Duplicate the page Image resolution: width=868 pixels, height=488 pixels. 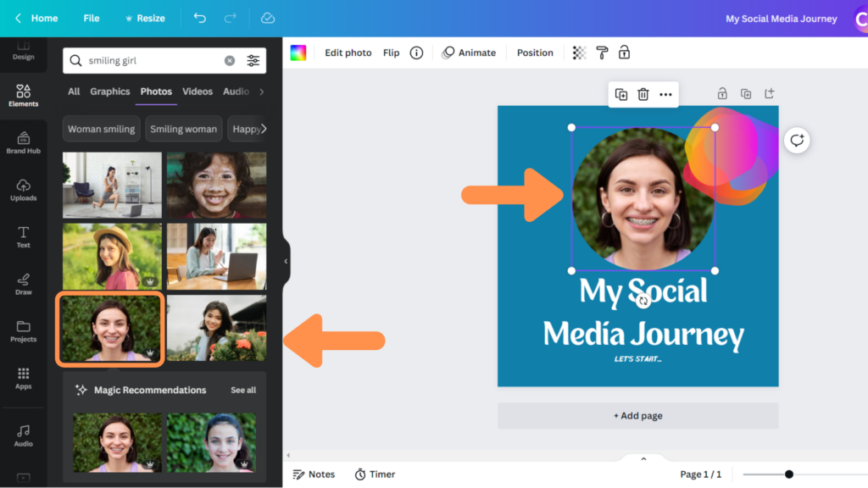(x=746, y=93)
